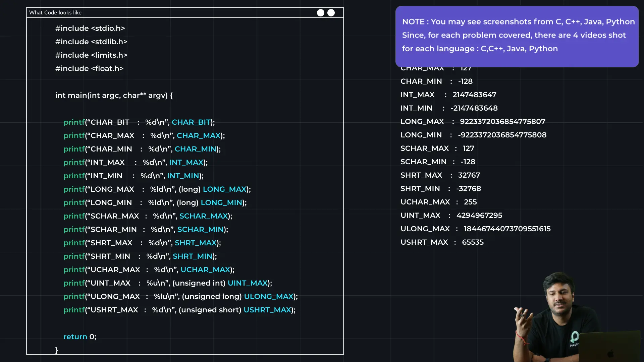The image size is (644, 362).
Task: Click the ULONG_MAX output line
Action: (475, 229)
